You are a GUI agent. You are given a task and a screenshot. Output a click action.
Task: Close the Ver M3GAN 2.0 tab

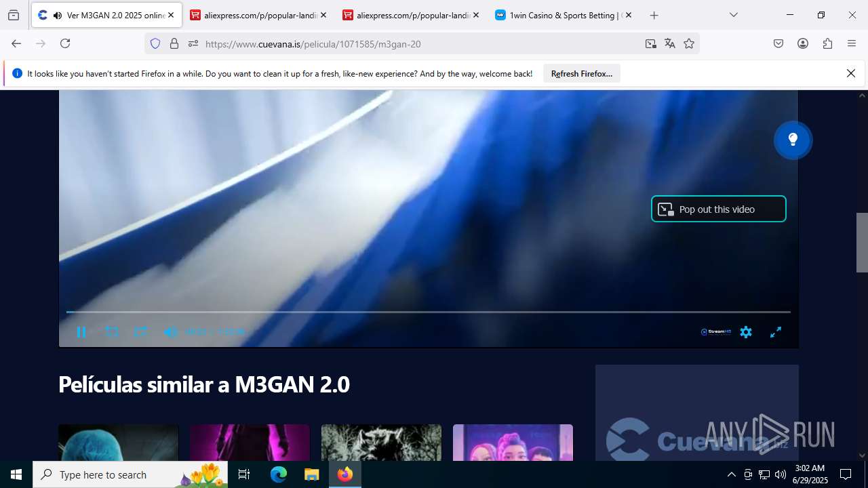click(x=171, y=15)
